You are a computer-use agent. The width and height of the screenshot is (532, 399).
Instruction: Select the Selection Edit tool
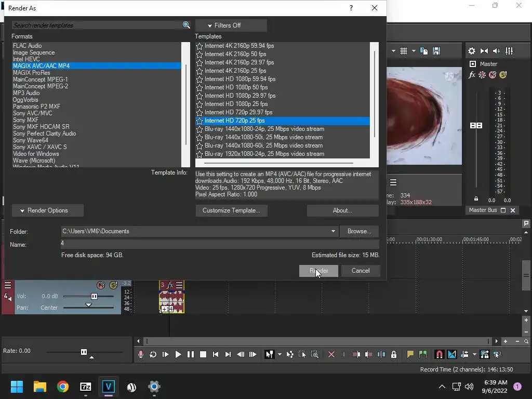click(x=302, y=354)
